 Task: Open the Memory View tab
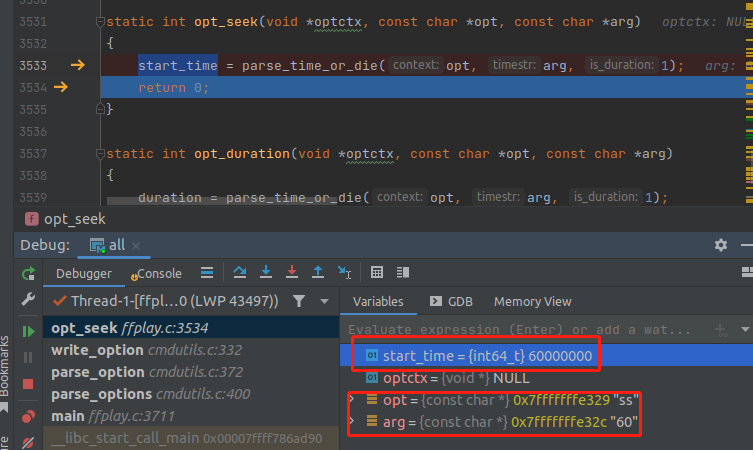tap(532, 301)
